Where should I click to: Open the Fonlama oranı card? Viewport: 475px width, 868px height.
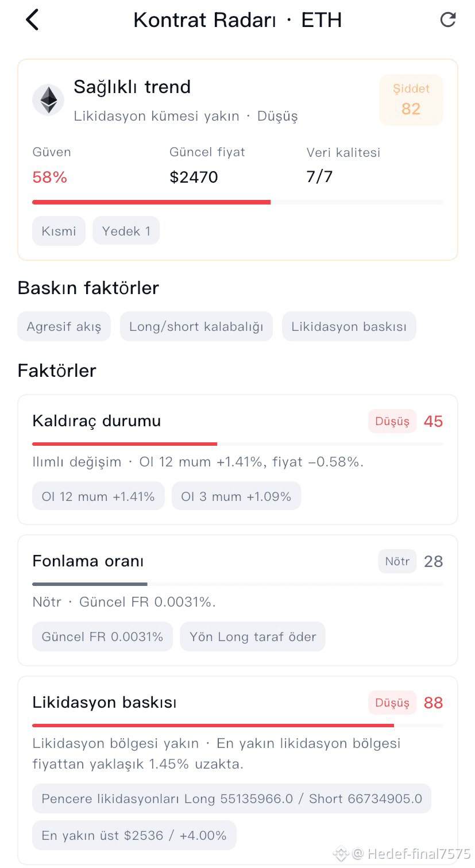pyautogui.click(x=238, y=600)
